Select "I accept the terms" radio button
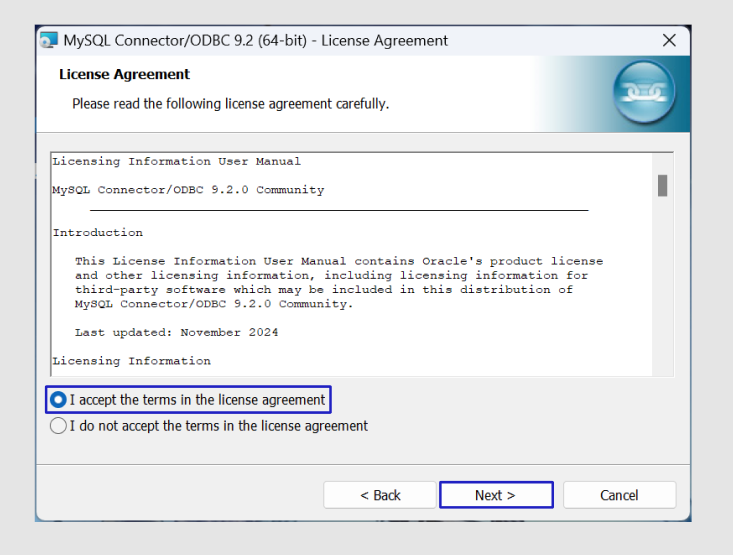The height and width of the screenshot is (555, 733). coord(59,400)
